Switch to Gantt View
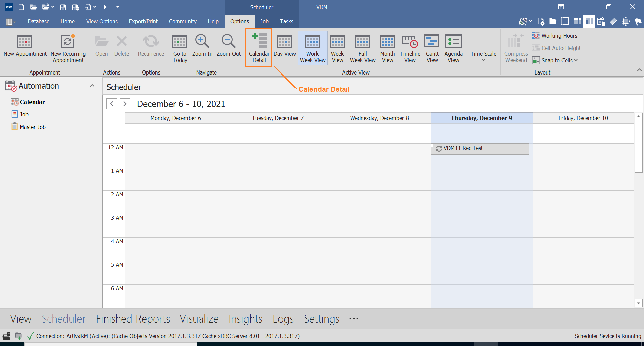The image size is (644, 346). (432, 49)
